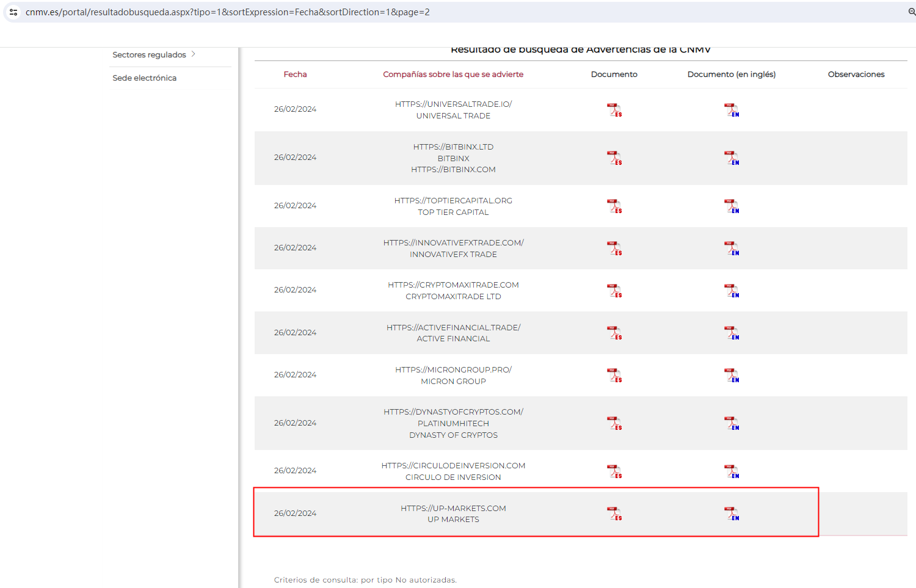Click the Documento (en inglés) column header
This screenshot has height=588, width=916.
(732, 74)
